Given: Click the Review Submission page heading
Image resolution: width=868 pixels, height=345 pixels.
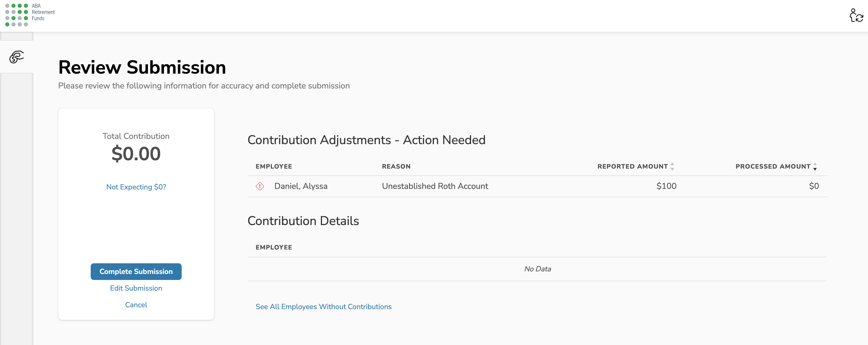Looking at the screenshot, I should (142, 67).
